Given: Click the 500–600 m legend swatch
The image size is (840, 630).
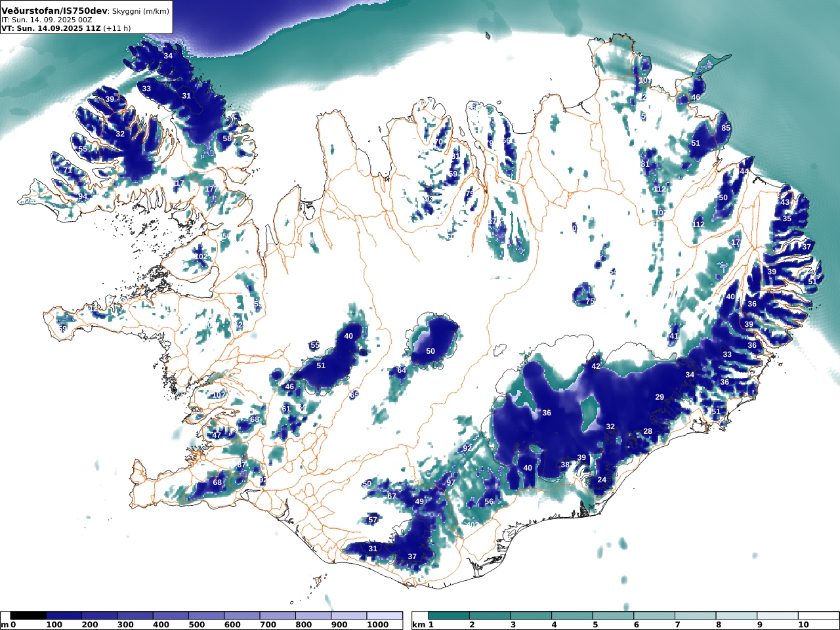Looking at the screenshot, I should tap(206, 616).
